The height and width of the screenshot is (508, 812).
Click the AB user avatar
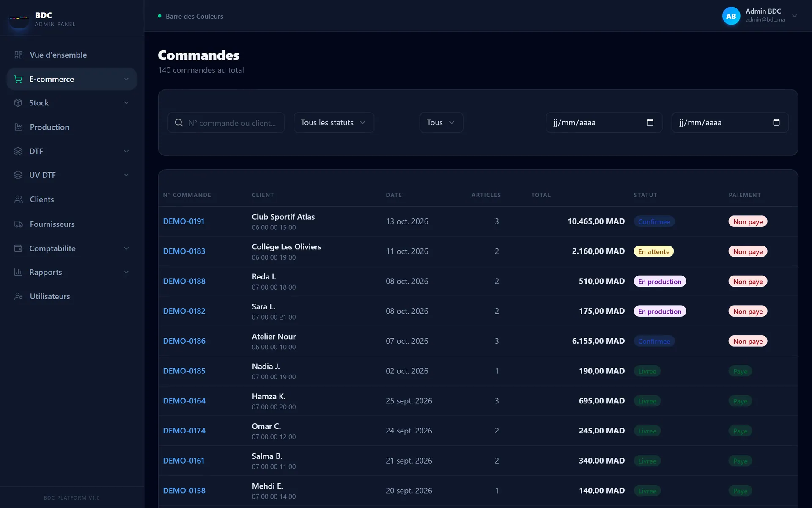tap(731, 16)
